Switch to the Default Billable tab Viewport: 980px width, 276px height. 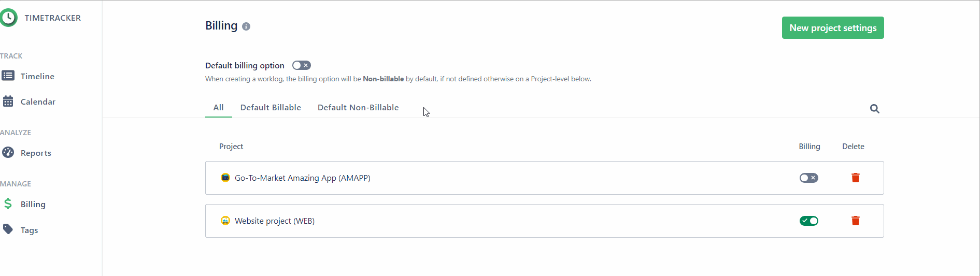pos(271,107)
